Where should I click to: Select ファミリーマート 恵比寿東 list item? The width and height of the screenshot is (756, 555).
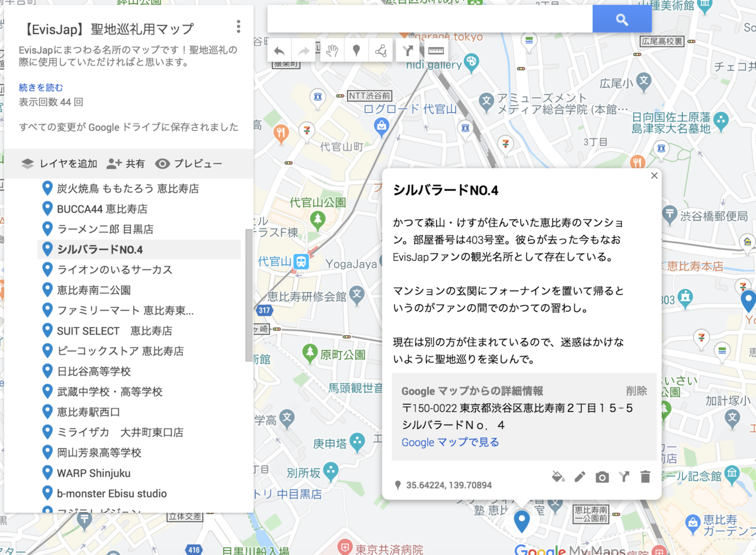point(139,311)
